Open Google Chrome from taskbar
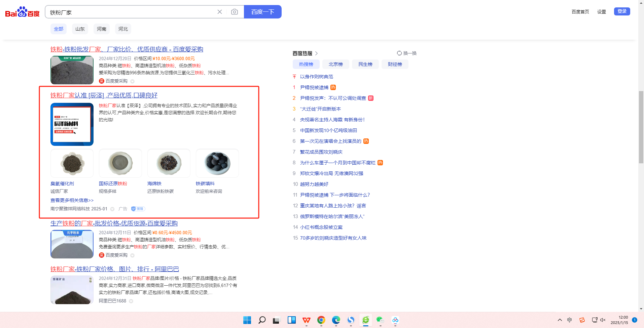 [x=321, y=320]
